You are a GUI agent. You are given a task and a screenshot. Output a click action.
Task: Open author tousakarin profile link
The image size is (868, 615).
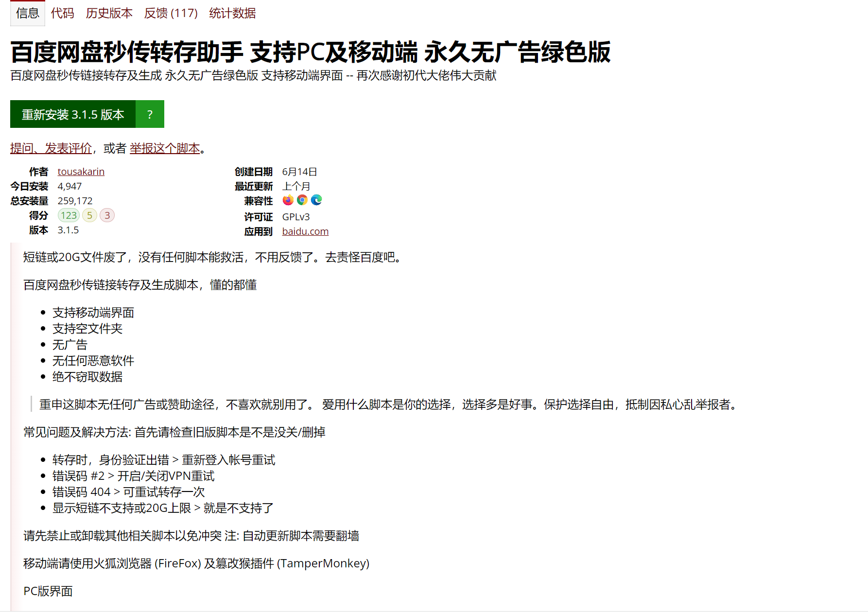(81, 172)
